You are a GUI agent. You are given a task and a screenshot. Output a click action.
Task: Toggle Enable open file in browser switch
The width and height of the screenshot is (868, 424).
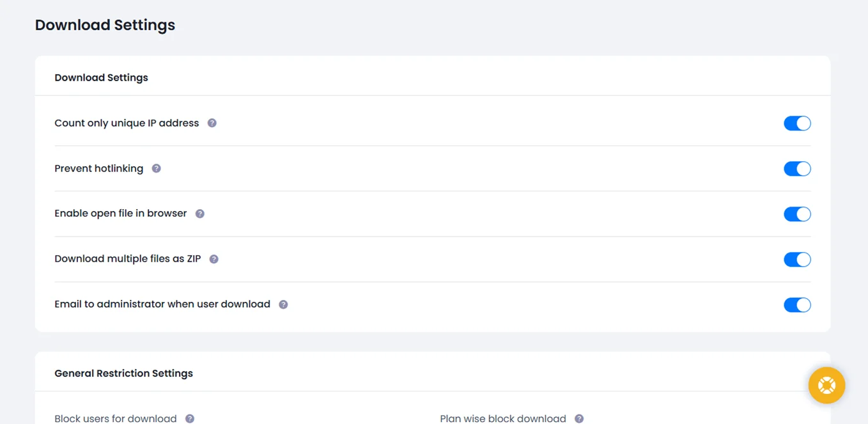[x=797, y=214]
